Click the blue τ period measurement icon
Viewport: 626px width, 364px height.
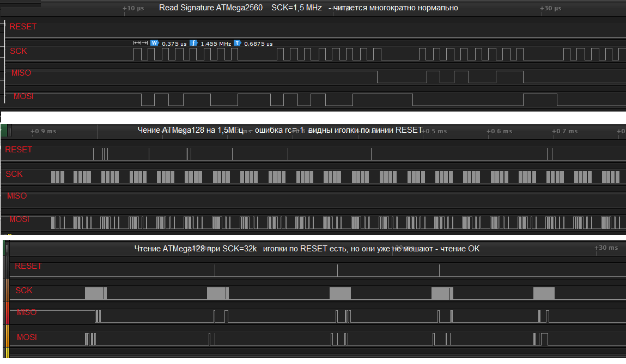238,43
